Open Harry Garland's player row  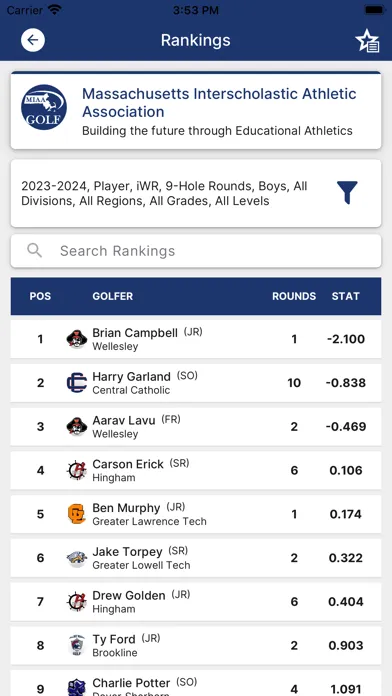click(196, 383)
